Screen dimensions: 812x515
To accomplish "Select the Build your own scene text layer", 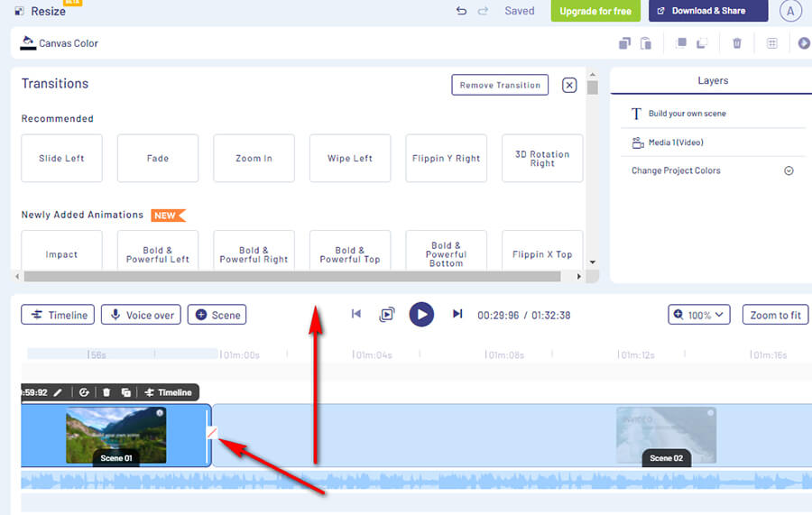I will [x=687, y=114].
